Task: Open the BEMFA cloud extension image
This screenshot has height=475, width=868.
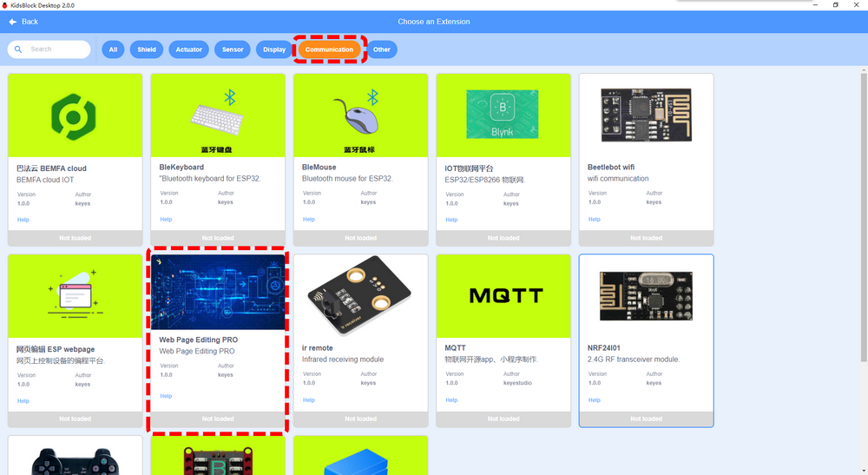Action: click(x=76, y=115)
